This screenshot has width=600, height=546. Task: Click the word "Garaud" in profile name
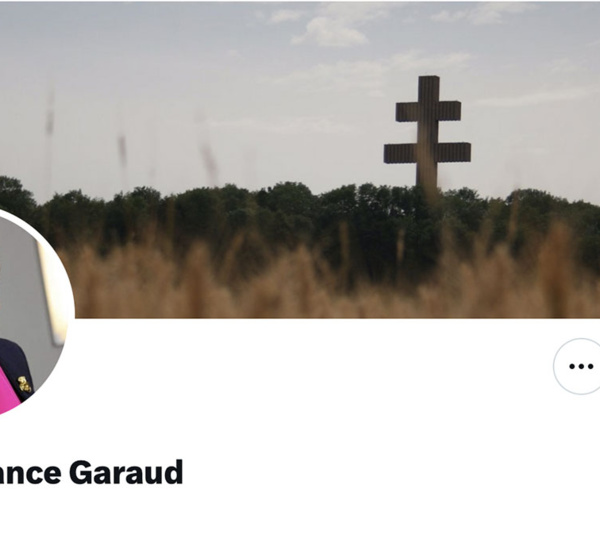click(x=126, y=473)
